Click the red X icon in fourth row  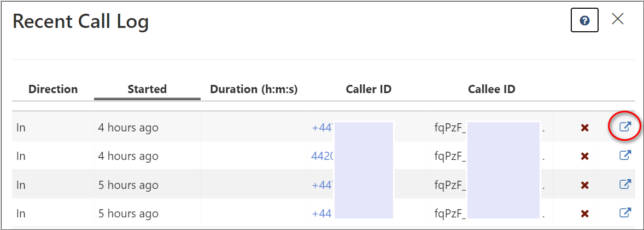coord(585,214)
